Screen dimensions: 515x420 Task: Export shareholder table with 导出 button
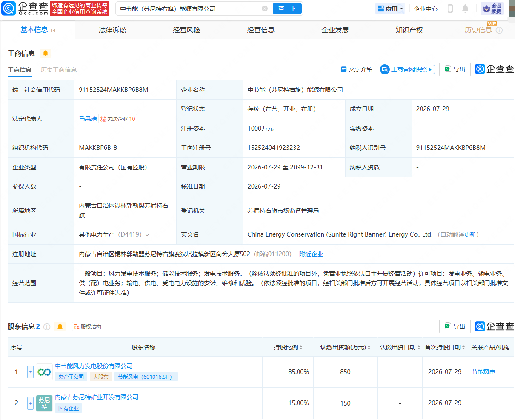pos(455,326)
